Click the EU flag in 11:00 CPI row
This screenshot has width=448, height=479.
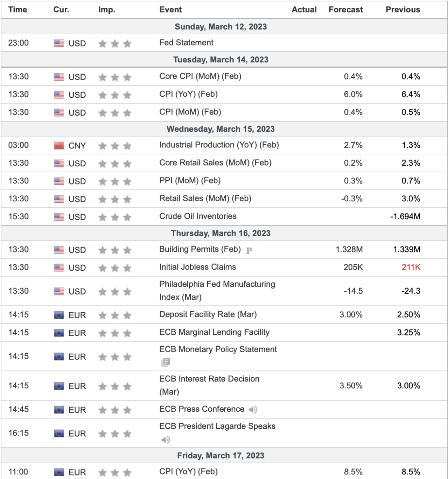[x=59, y=472]
